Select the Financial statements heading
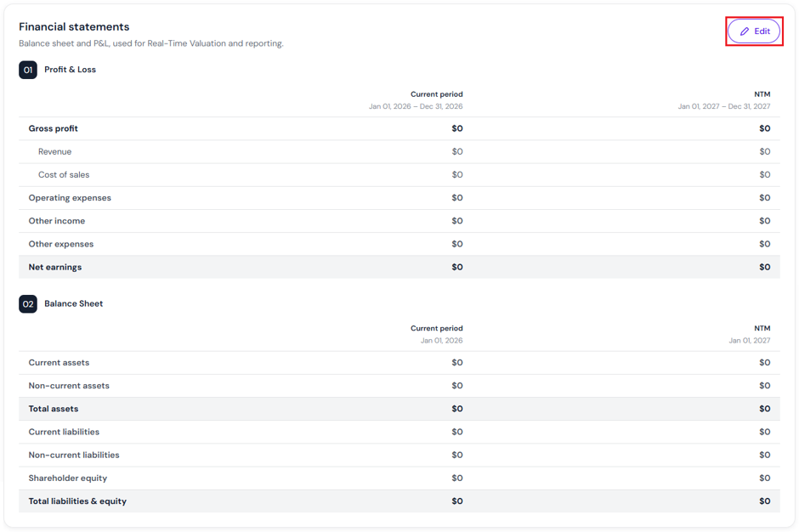Image resolution: width=799 pixels, height=532 pixels. 74,26
